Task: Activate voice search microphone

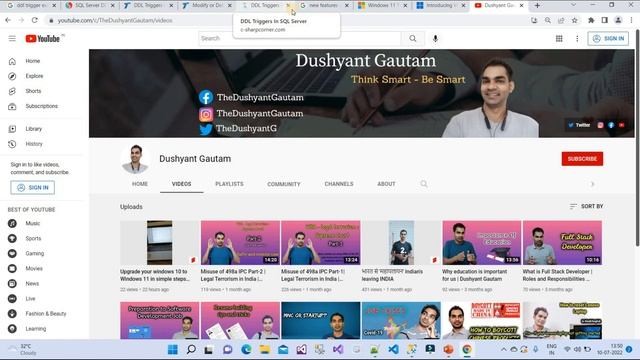Action: coord(435,38)
